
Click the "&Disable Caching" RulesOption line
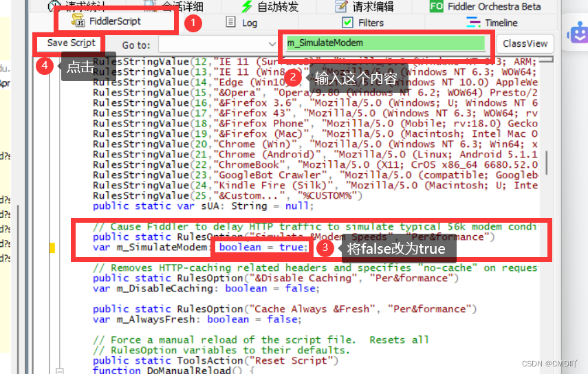click(276, 278)
